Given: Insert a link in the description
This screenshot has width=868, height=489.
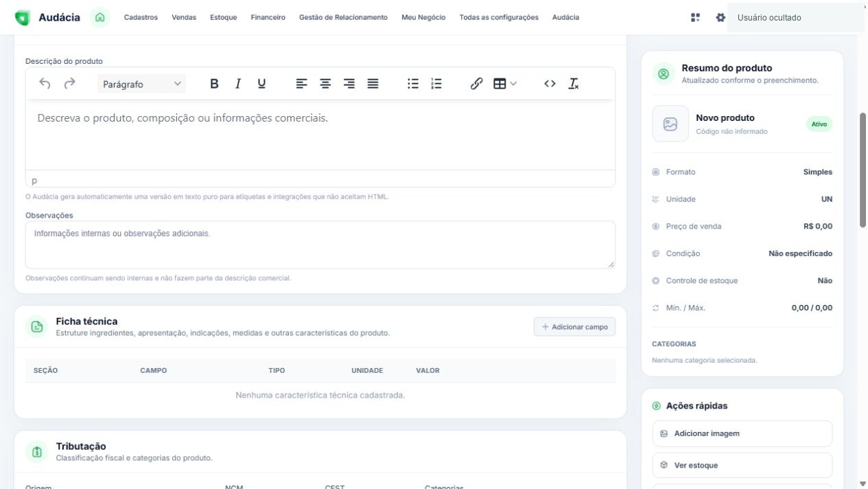Looking at the screenshot, I should click(476, 84).
